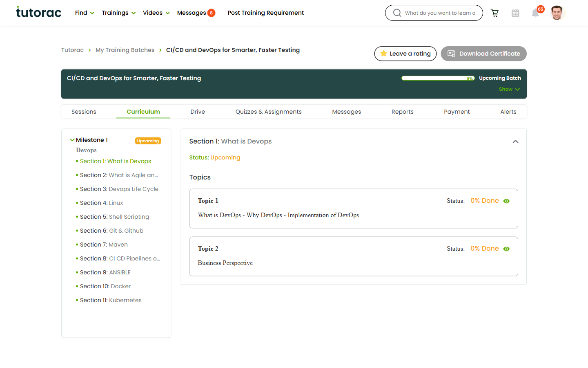Click the Upcoming badge on Milestone 1
Image resolution: width=588 pixels, height=368 pixels.
tap(148, 141)
